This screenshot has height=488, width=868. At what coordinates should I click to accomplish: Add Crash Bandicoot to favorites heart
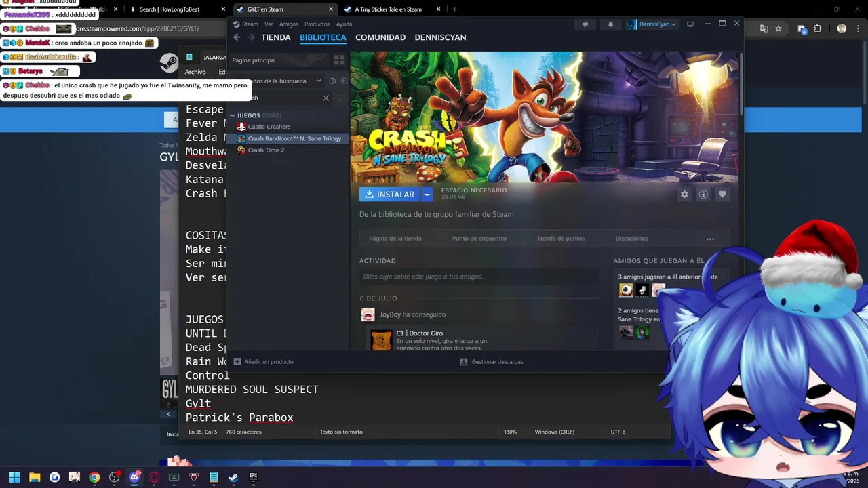coord(722,195)
